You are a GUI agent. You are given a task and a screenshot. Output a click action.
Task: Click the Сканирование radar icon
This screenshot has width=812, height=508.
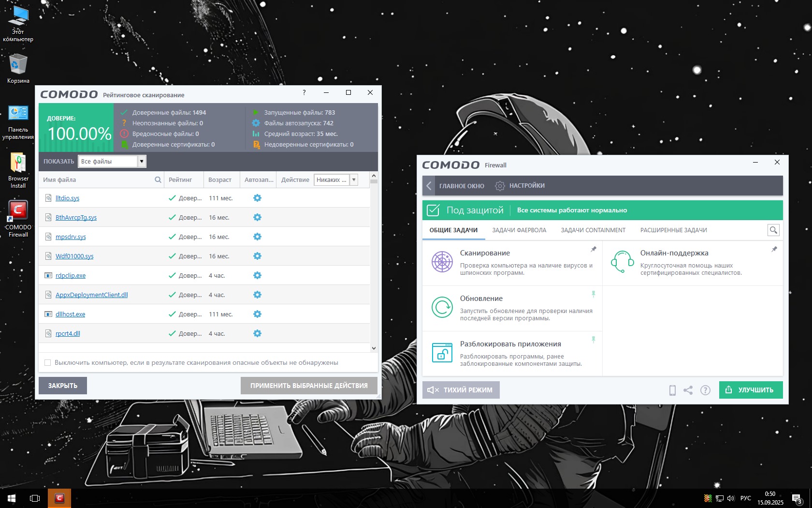[x=442, y=262]
